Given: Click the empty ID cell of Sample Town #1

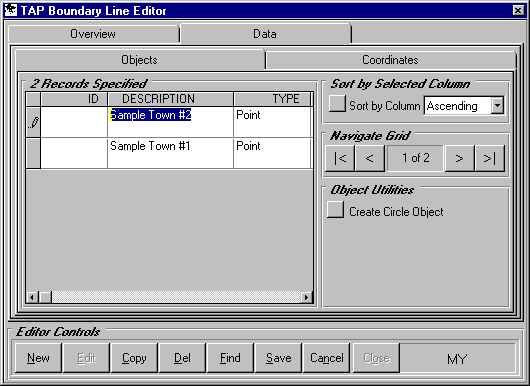Looking at the screenshot, I should click(74, 153).
